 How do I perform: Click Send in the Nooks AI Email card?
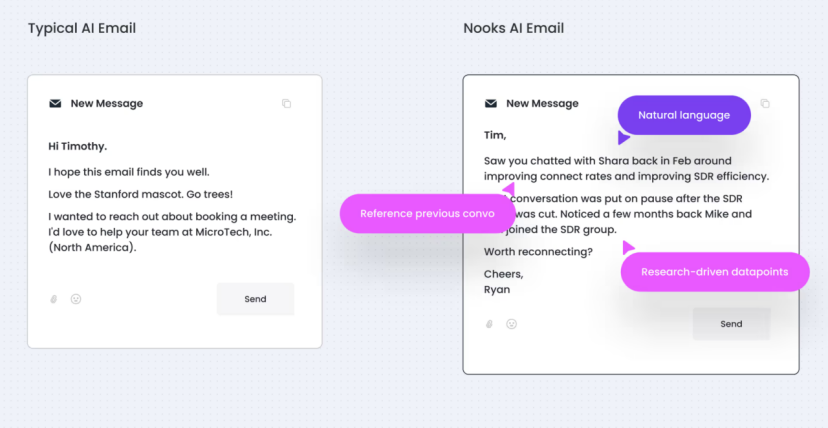731,324
